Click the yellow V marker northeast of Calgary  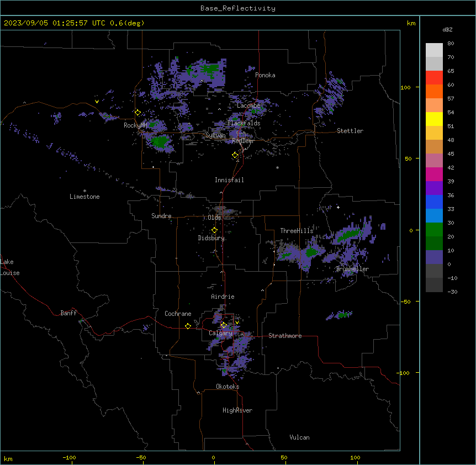tap(237, 323)
